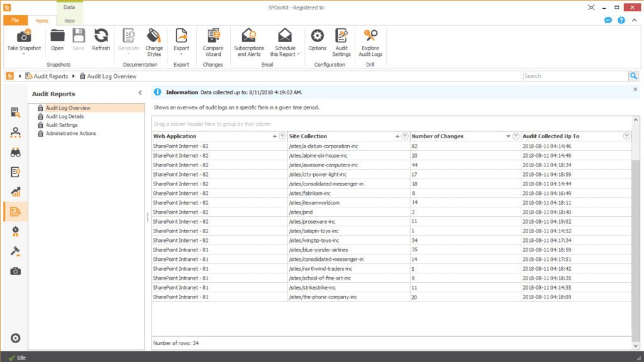Image resolution: width=644 pixels, height=362 pixels.
Task: Click Audit Log Overview breadcrumb
Action: pyautogui.click(x=111, y=76)
